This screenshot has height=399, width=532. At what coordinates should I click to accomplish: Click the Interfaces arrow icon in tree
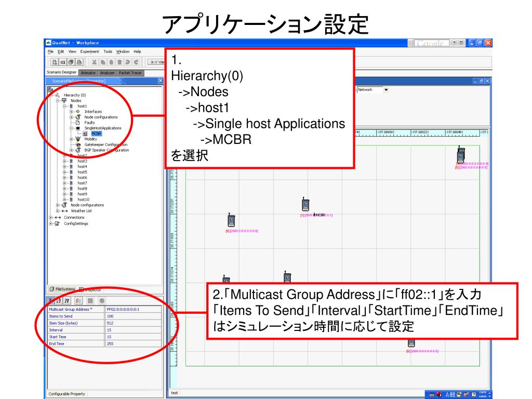point(78,111)
